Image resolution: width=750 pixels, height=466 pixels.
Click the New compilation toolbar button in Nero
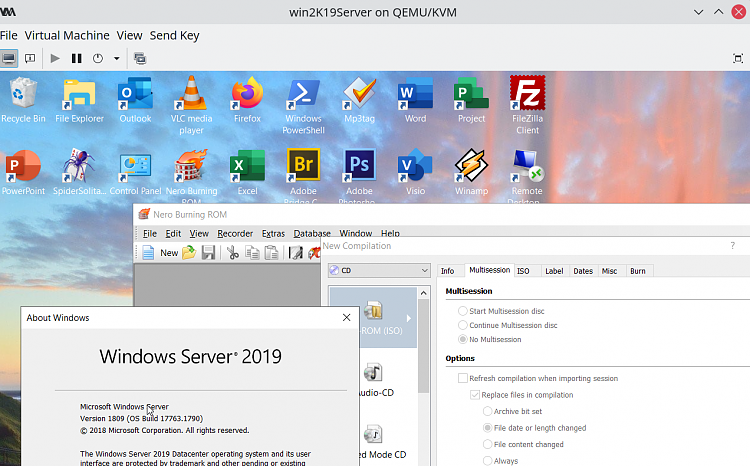[x=161, y=253]
